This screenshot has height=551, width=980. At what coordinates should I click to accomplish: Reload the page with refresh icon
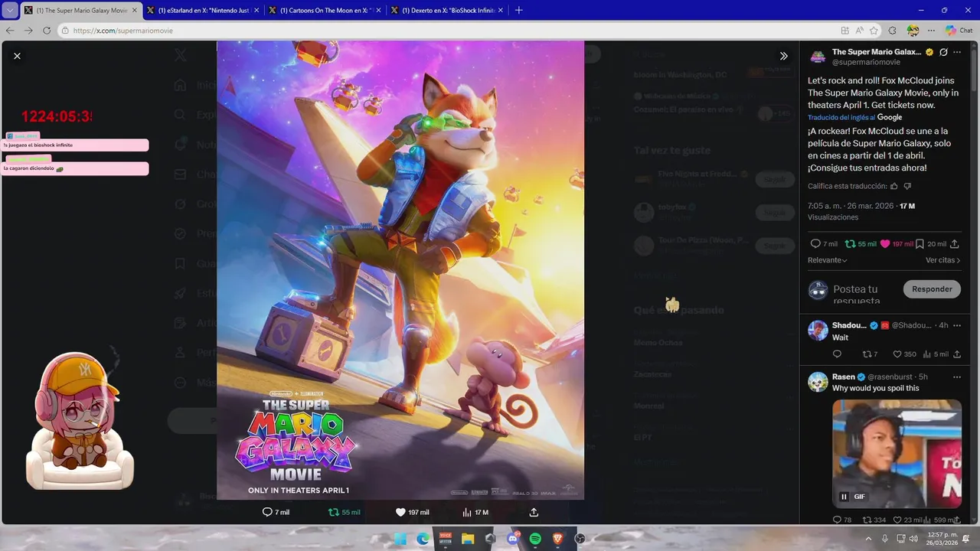pos(46,31)
